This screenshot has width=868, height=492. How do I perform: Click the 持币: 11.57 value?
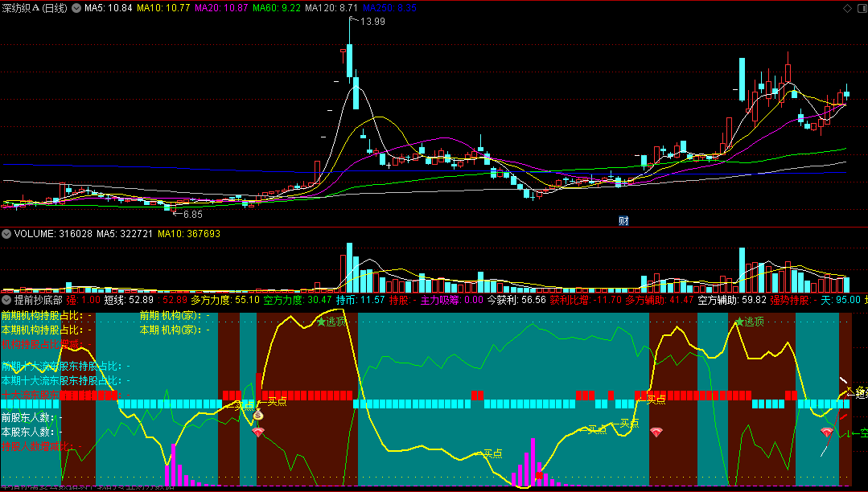(x=360, y=300)
